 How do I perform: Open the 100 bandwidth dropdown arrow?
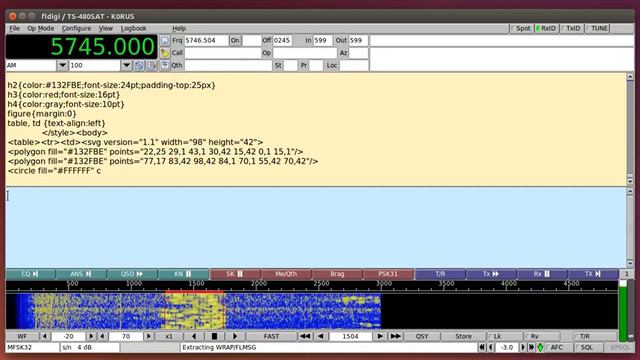pyautogui.click(x=127, y=65)
